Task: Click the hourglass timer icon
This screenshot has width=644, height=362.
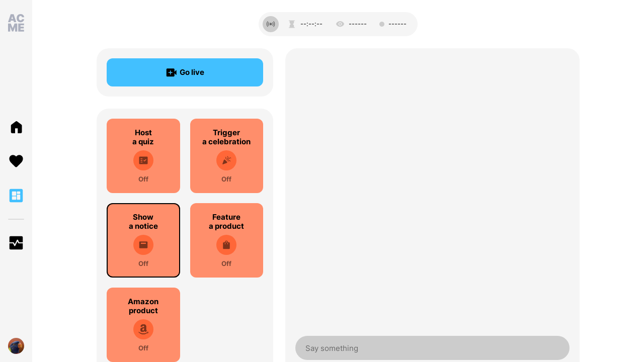Action: pyautogui.click(x=292, y=24)
